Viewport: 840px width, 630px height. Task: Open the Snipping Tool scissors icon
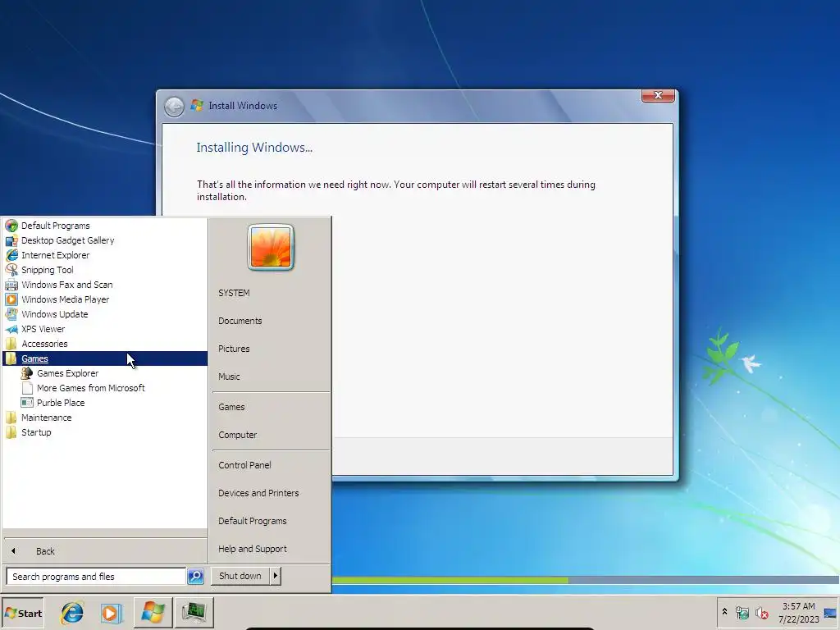click(x=11, y=270)
